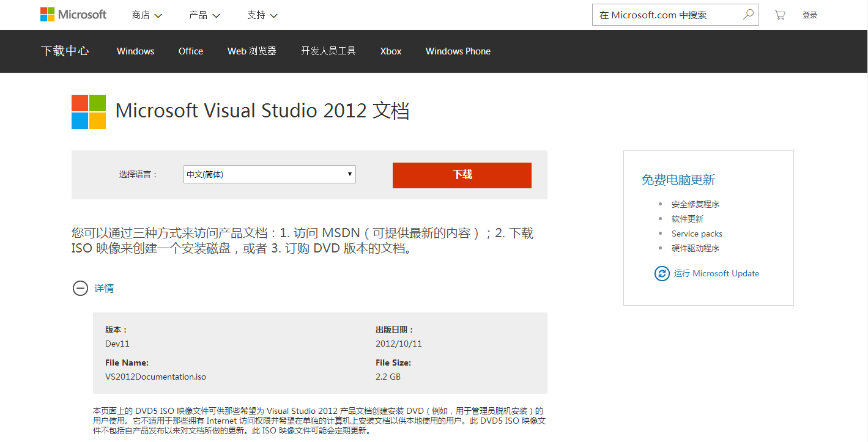Viewport: 868px width, 442px height.
Task: Click the 详情 link text
Action: (104, 288)
